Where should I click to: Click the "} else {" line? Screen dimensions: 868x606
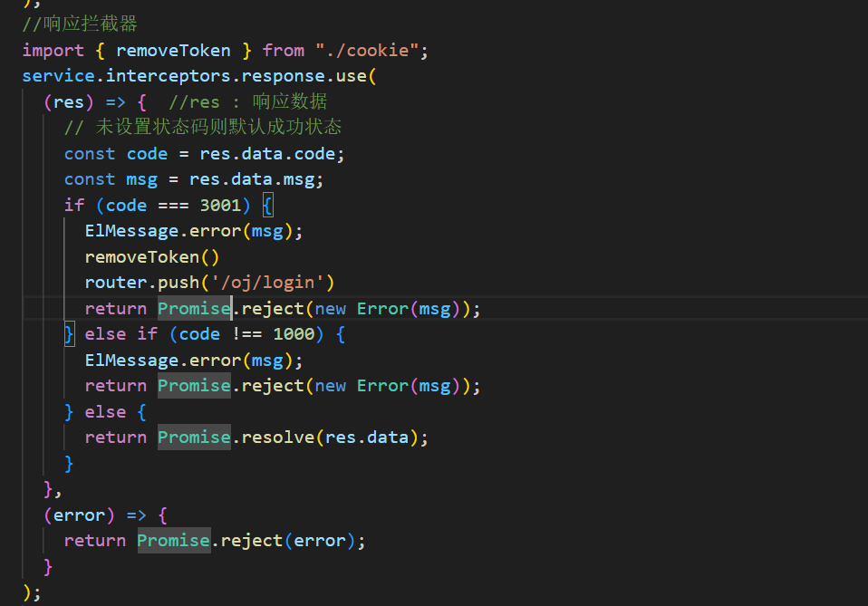pyautogui.click(x=105, y=412)
